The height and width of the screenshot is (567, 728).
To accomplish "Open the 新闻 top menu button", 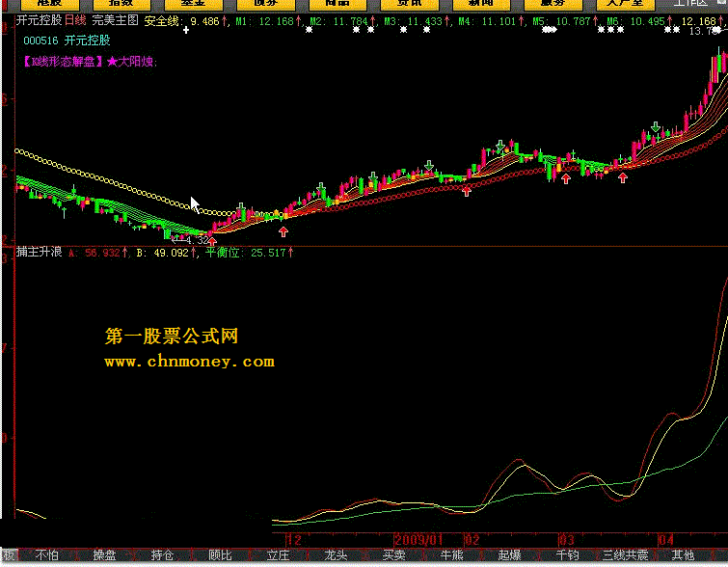I will pyautogui.click(x=481, y=4).
